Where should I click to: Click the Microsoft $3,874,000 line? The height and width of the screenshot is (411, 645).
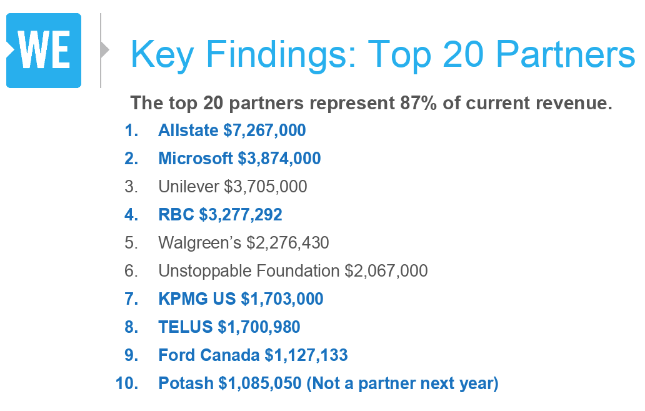click(239, 158)
